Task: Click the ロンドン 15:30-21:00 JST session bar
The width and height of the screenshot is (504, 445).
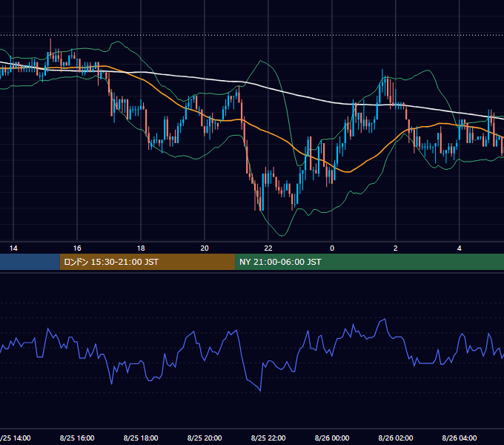Action: [147, 262]
